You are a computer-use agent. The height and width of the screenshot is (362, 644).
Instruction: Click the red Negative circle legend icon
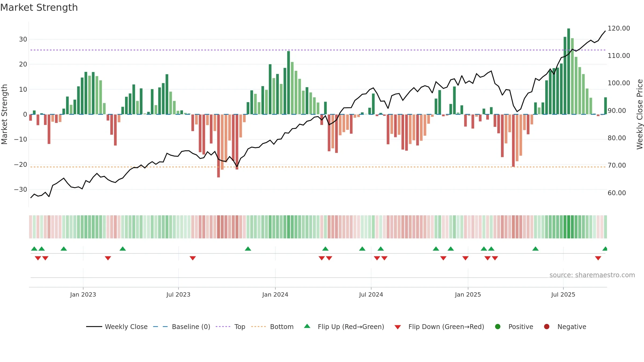[547, 327]
